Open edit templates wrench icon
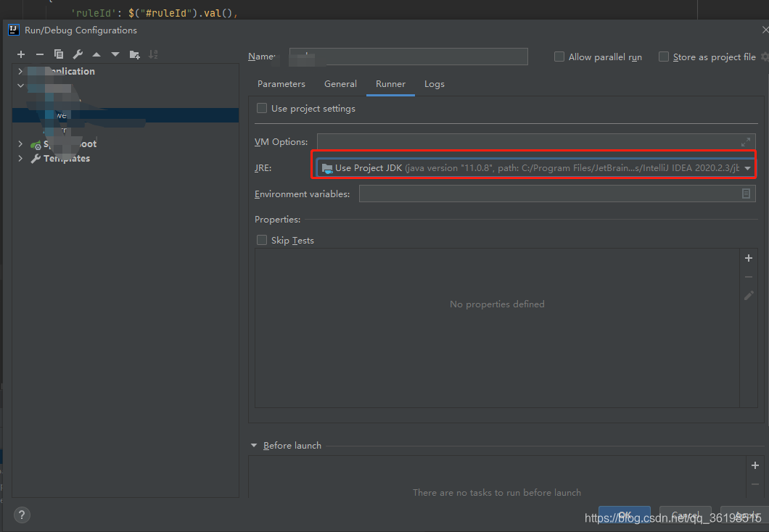 [x=78, y=54]
